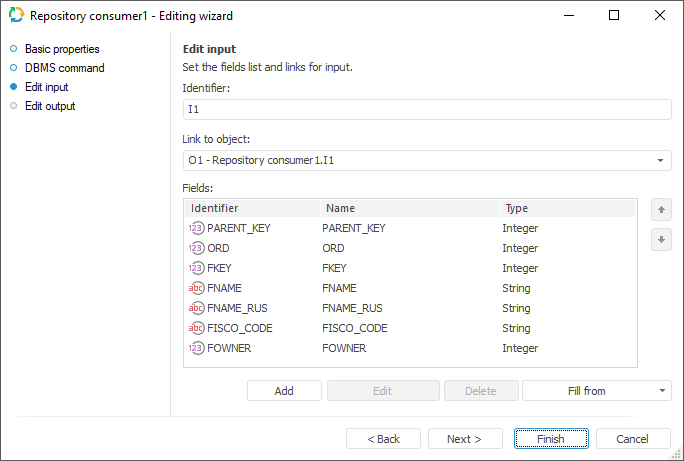Viewport: 684px width, 461px height.
Task: Click the integer icon next to ORD
Action: click(196, 248)
